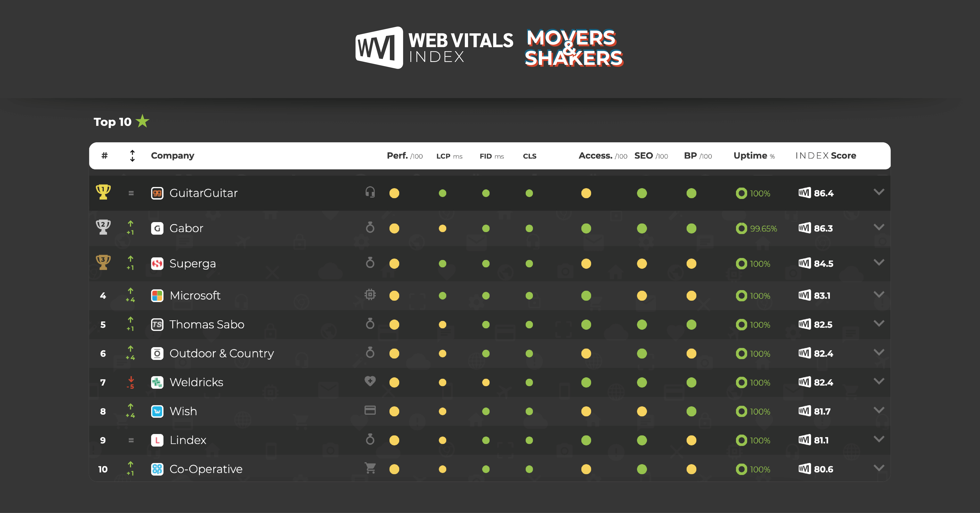The height and width of the screenshot is (513, 980).
Task: Click Weldricks' yellow FID indicator dot
Action: tap(486, 382)
